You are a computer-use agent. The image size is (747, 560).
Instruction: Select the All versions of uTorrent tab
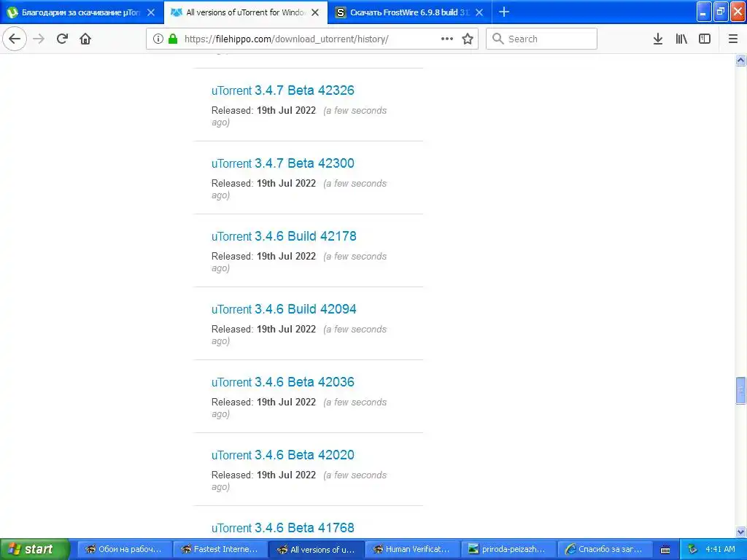click(x=246, y=12)
